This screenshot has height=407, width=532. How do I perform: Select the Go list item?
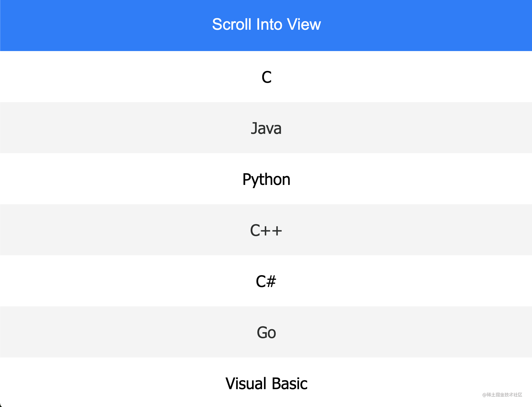[266, 332]
